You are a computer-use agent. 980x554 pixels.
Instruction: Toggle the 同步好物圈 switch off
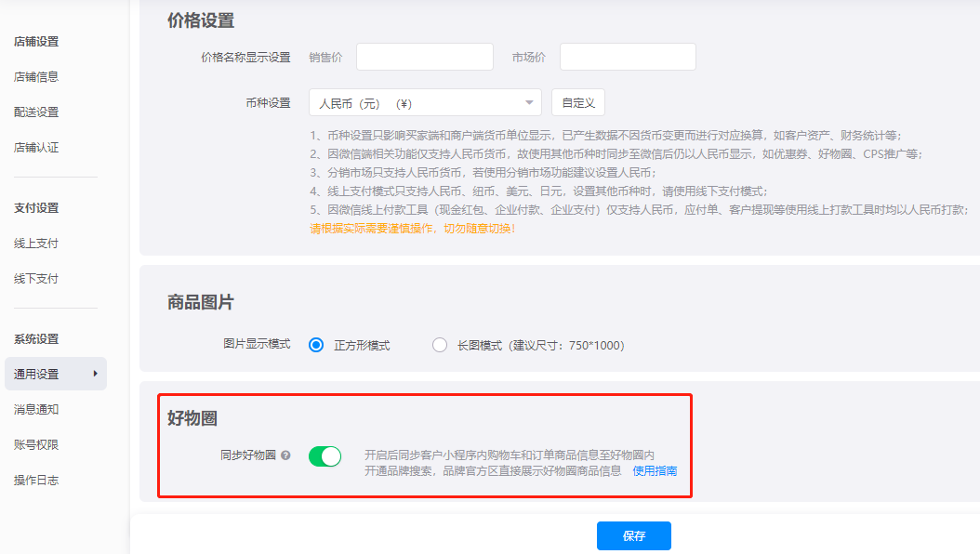pyautogui.click(x=325, y=456)
